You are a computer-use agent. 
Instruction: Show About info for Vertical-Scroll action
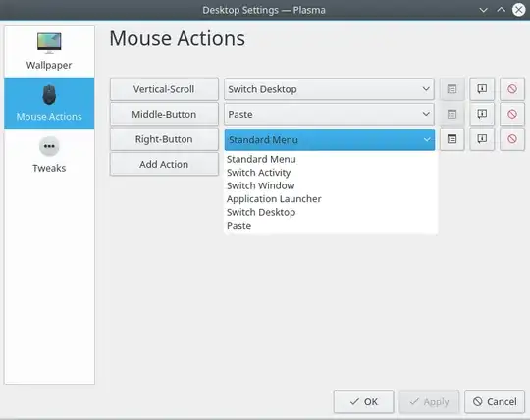(x=482, y=89)
